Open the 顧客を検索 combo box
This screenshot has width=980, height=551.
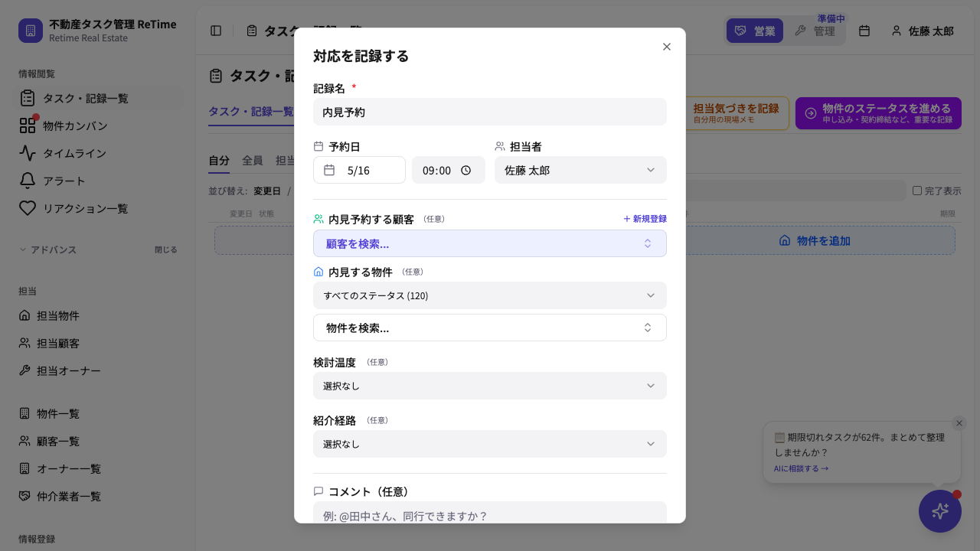tap(490, 243)
